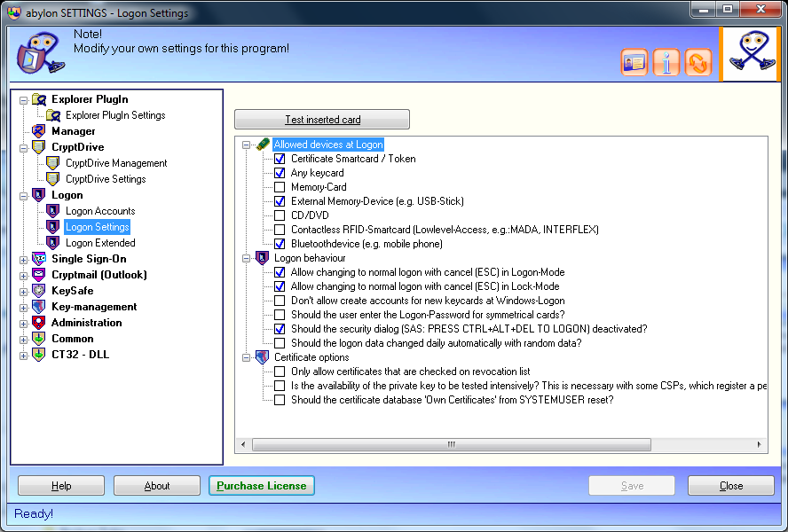Screen dimensions: 788x532
Task: Click the horizontal scrollbar thumb
Action: (452, 444)
